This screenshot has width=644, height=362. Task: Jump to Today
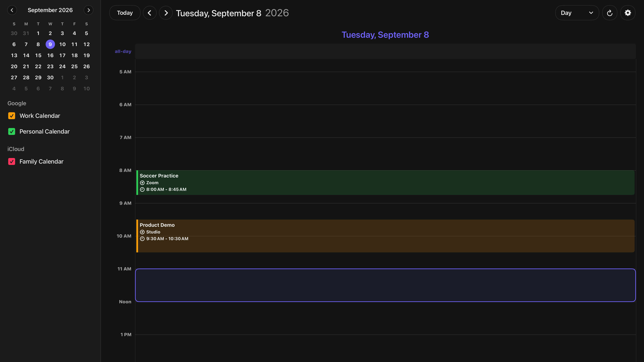pyautogui.click(x=125, y=13)
